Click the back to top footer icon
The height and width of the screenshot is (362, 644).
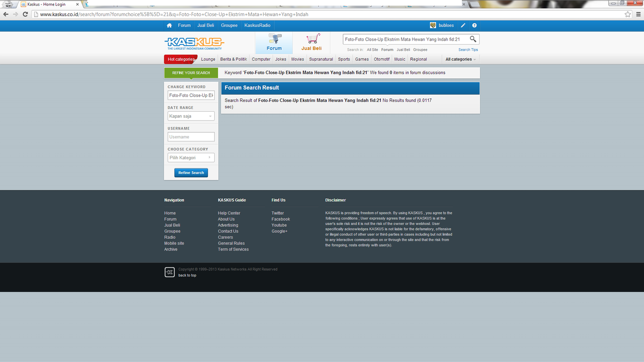(x=170, y=273)
